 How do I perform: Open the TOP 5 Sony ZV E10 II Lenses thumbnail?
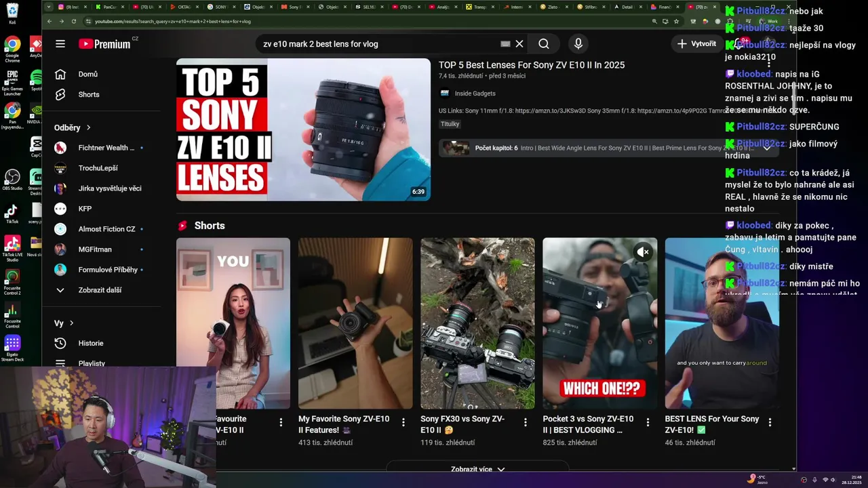[x=303, y=129]
